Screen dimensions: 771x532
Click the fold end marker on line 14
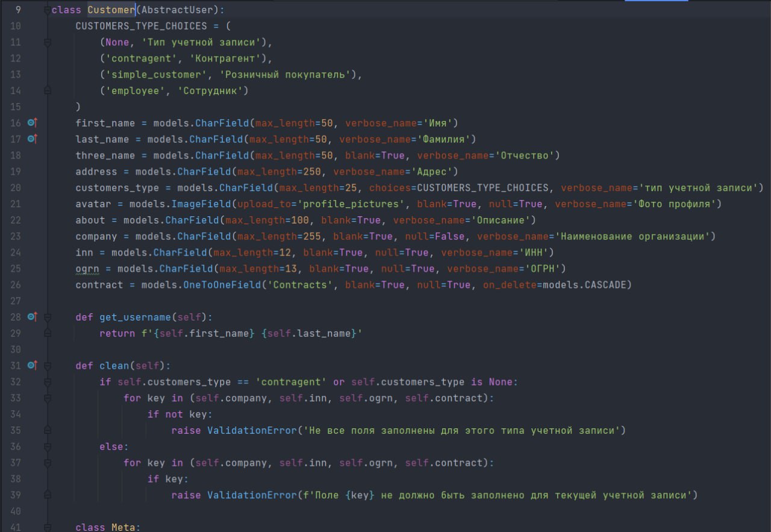(x=48, y=91)
